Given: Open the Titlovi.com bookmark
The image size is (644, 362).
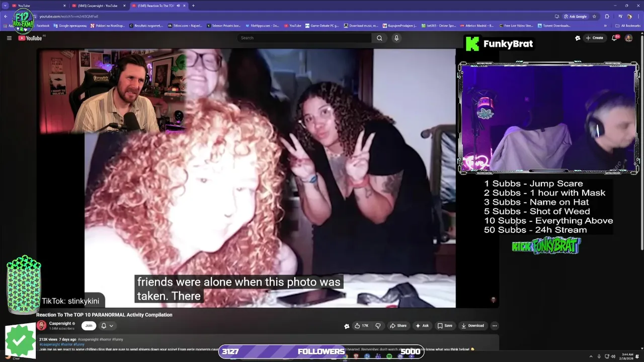Looking at the screenshot, I should click(x=185, y=26).
